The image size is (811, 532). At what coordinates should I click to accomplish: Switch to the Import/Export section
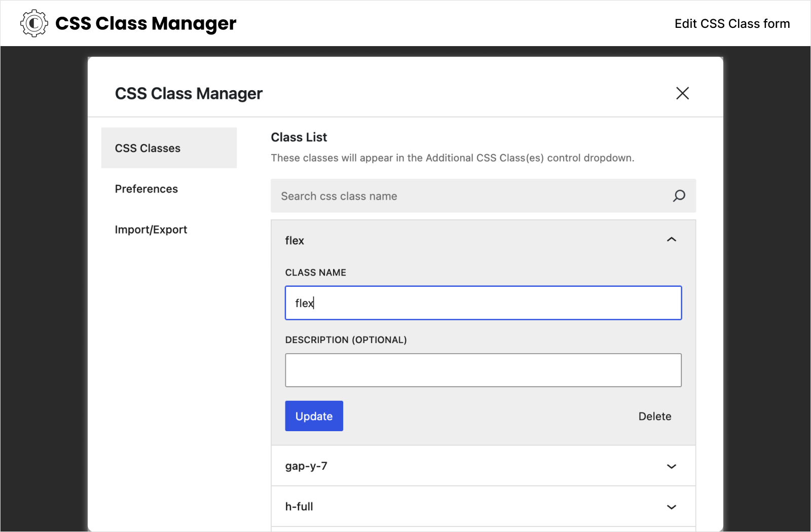coord(151,229)
